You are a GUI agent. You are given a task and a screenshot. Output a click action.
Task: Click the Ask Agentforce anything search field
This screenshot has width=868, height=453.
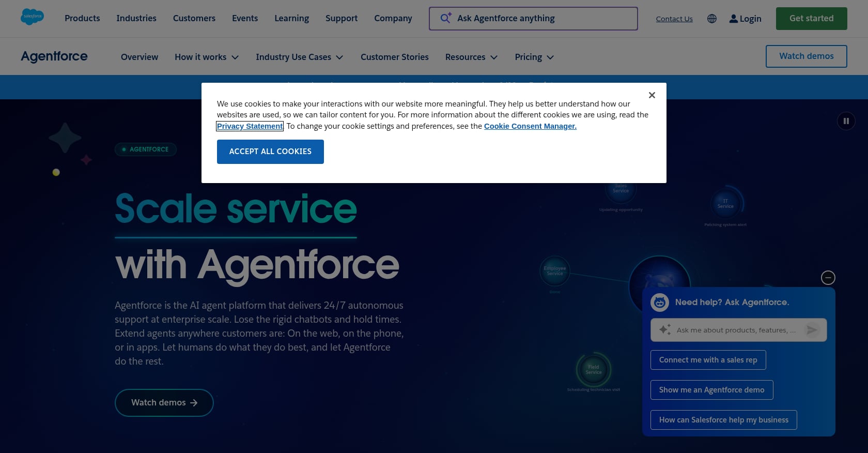coord(533,19)
